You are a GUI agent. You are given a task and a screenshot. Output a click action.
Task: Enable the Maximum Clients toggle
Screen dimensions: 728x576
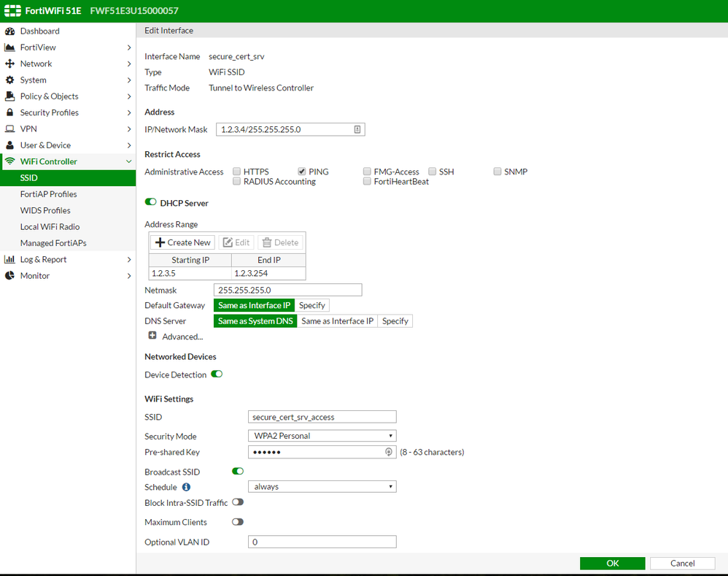(237, 522)
